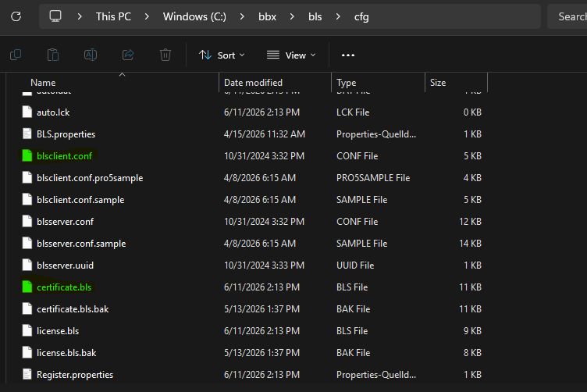Click the Search box
The image size is (587, 392).
567,16
